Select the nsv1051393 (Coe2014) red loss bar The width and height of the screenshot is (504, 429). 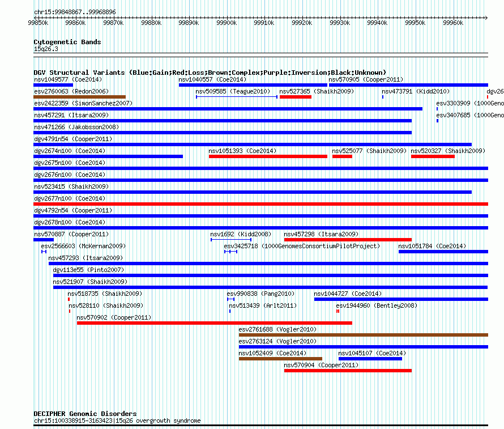[268, 156]
